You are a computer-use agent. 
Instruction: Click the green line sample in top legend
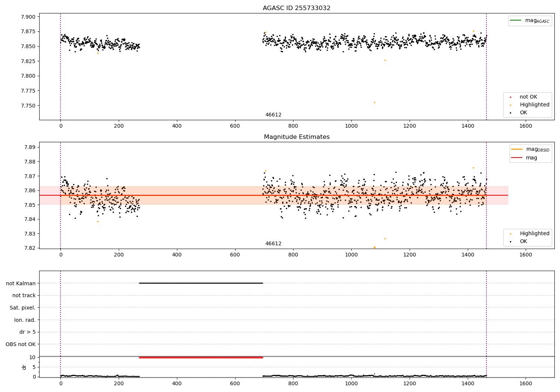click(x=516, y=21)
